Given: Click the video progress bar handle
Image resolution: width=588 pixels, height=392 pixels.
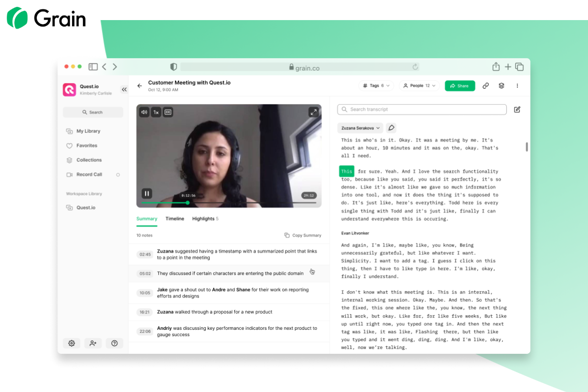Looking at the screenshot, I should (x=187, y=202).
